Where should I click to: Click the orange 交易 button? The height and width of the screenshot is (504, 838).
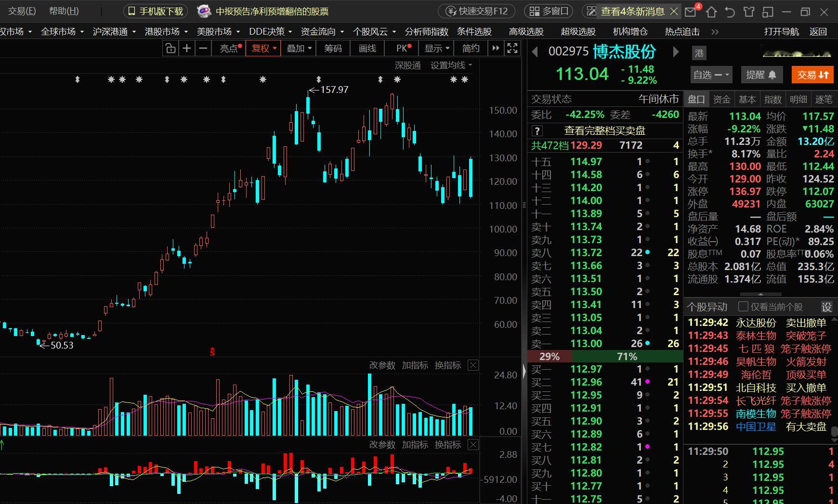(812, 75)
